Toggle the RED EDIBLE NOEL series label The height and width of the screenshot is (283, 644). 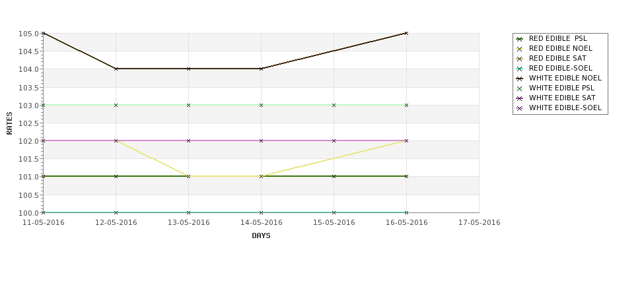pos(561,49)
